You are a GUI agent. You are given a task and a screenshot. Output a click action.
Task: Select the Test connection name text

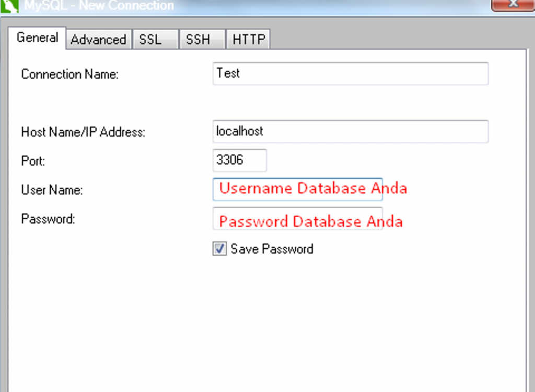227,74
